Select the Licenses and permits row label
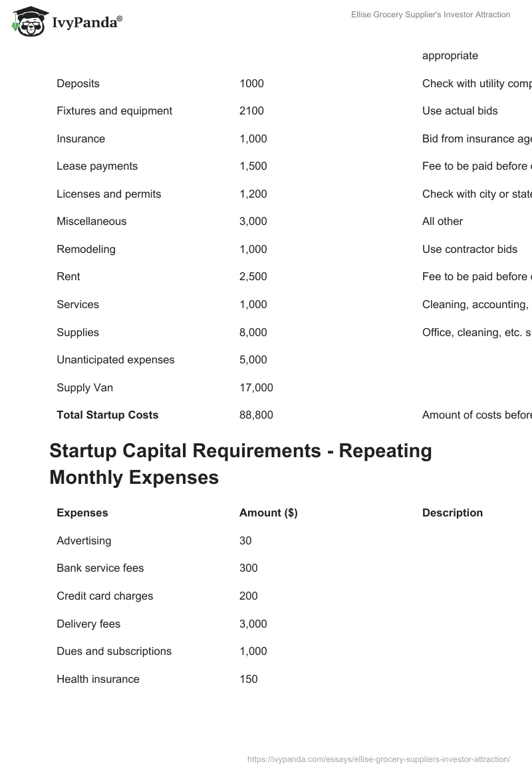 click(109, 194)
